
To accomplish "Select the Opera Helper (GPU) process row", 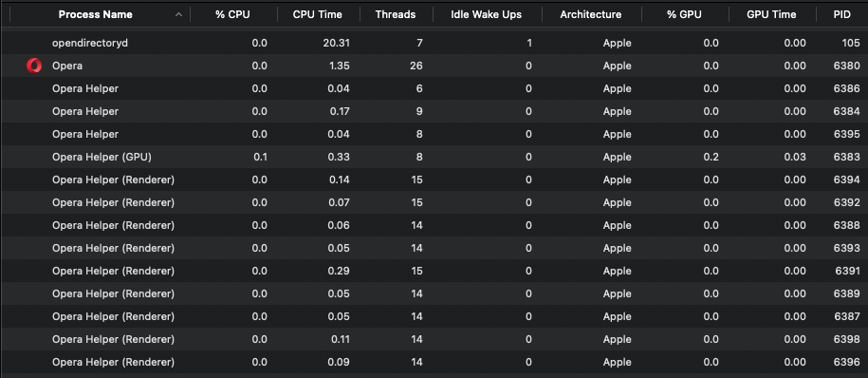I will (434, 157).
